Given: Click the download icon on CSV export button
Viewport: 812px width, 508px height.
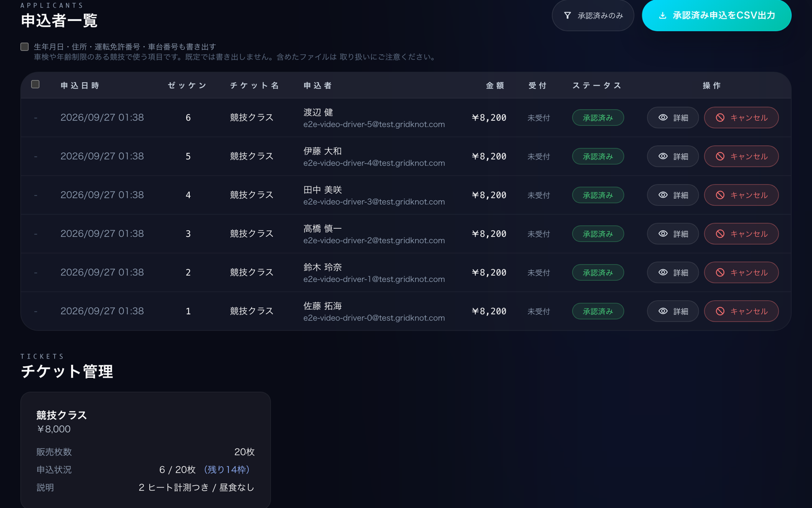Looking at the screenshot, I should coord(662,16).
